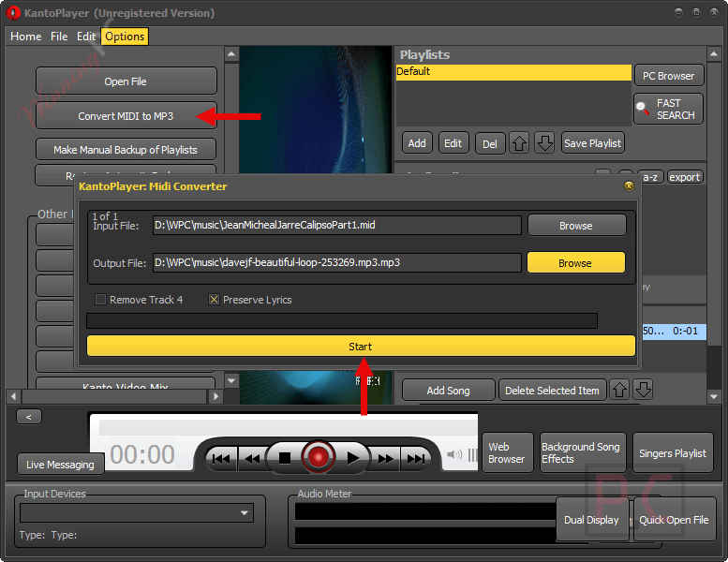The image size is (728, 562).
Task: Skip to next track in transport controls
Action: coord(416,459)
